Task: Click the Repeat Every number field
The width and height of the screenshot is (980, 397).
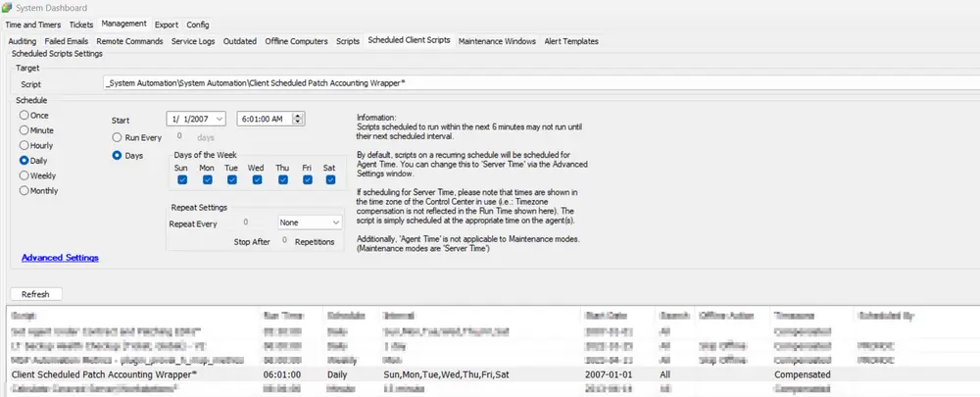Action: [x=246, y=223]
